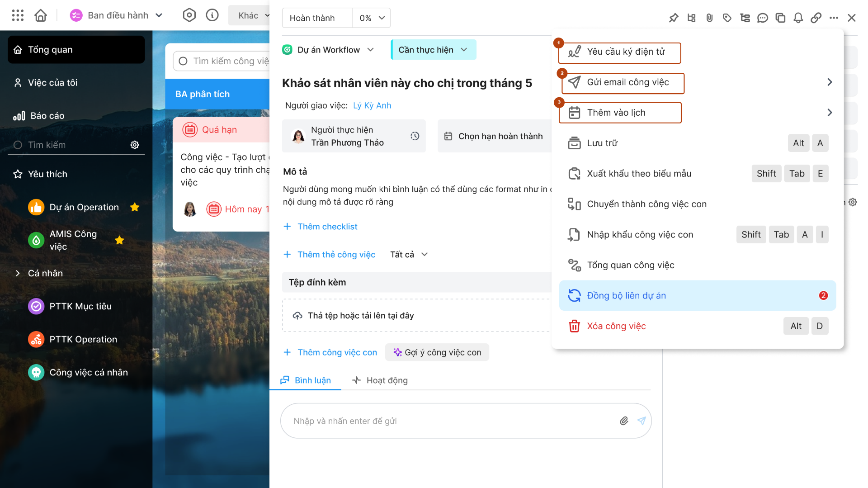
Task: Switch to the Hoạt động tab
Action: 380,380
